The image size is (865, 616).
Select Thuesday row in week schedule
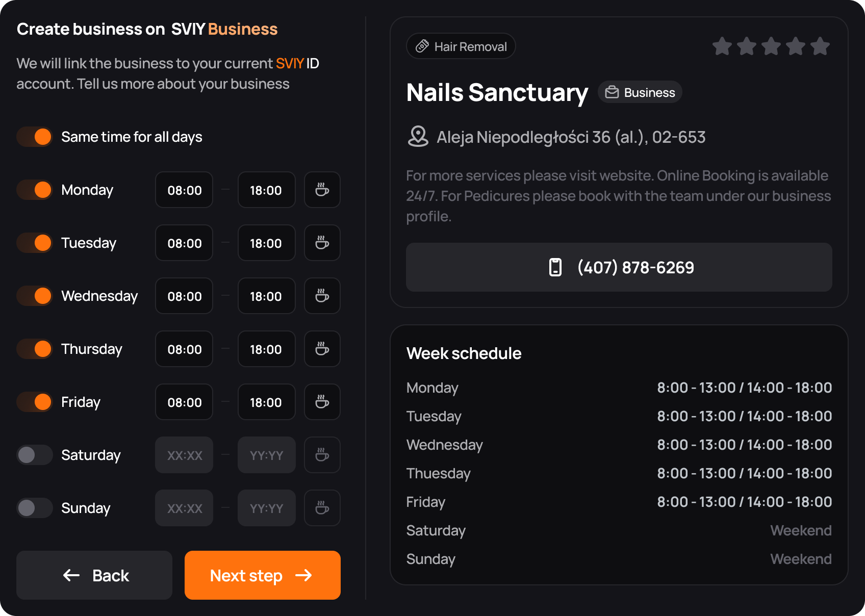[x=619, y=473]
